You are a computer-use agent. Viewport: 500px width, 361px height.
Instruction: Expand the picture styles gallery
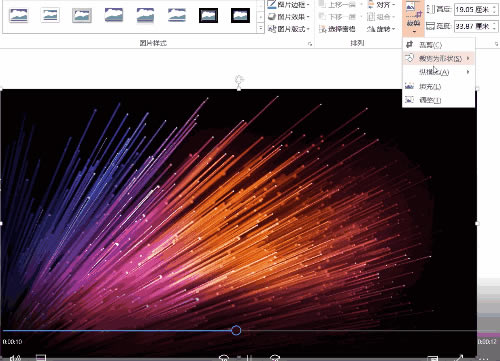click(x=261, y=29)
